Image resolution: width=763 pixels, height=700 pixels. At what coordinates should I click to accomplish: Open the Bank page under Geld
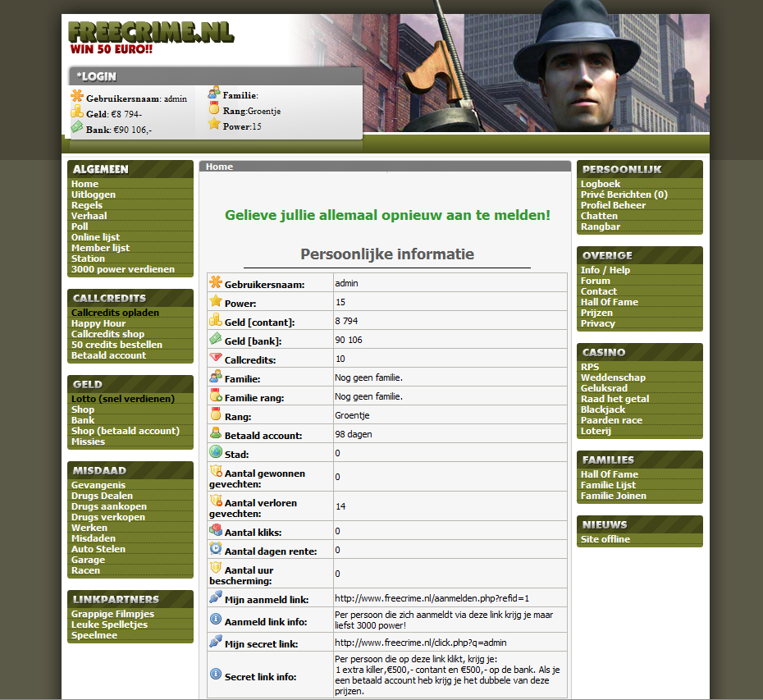click(83, 420)
